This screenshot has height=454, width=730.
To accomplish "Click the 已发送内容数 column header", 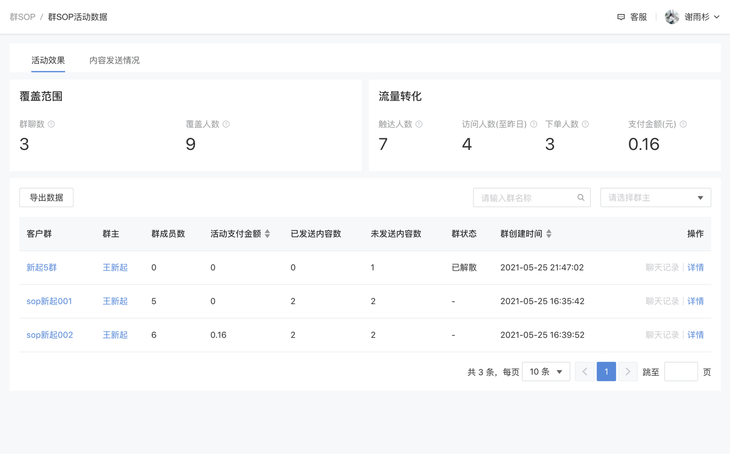I will click(316, 234).
